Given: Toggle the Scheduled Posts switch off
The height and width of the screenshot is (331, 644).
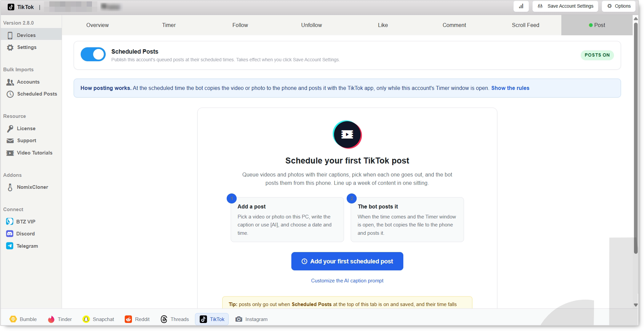Looking at the screenshot, I should click(93, 54).
